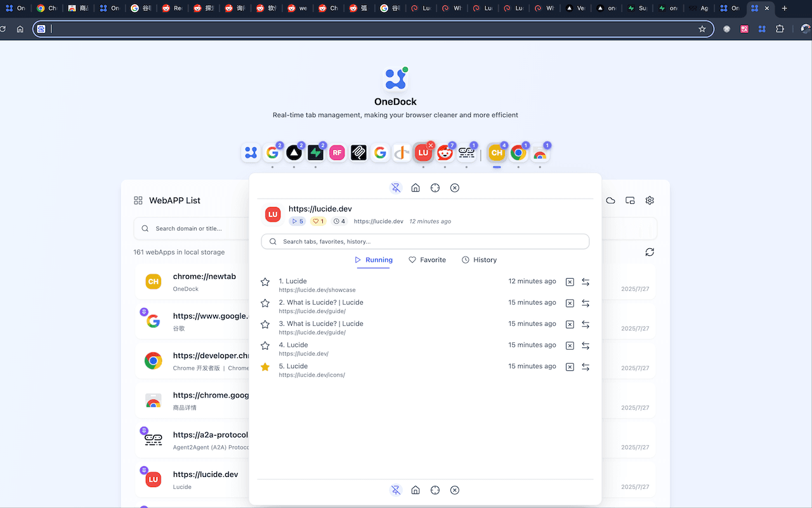Viewport: 812px width, 508px height.
Task: Activate the Home icon in the OneDock panel header
Action: click(x=416, y=187)
